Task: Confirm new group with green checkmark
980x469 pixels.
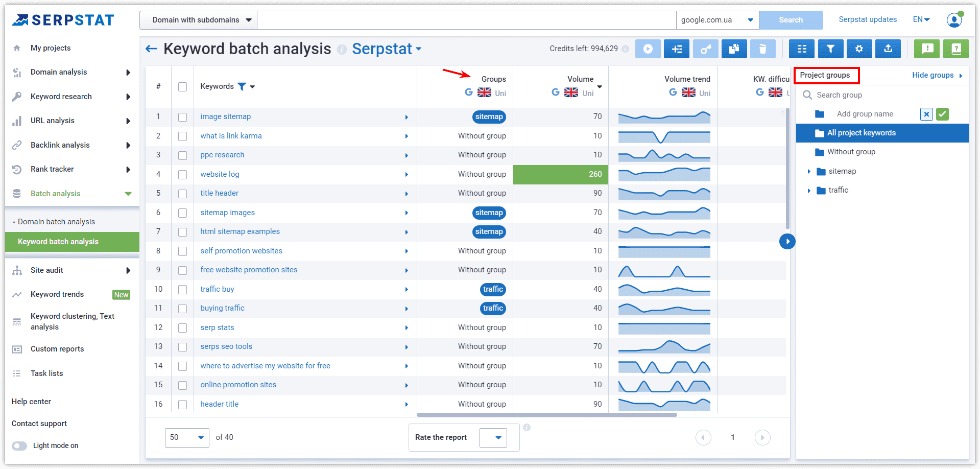Action: 942,114
